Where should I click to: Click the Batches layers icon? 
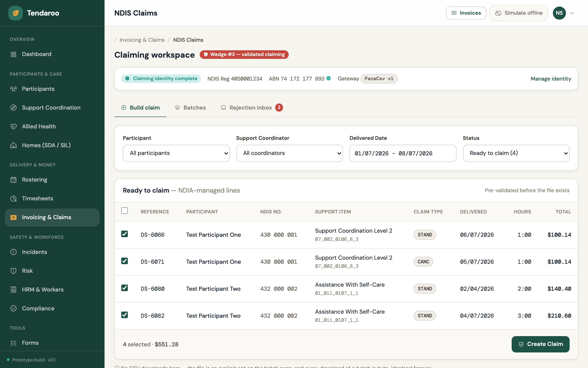[178, 108]
